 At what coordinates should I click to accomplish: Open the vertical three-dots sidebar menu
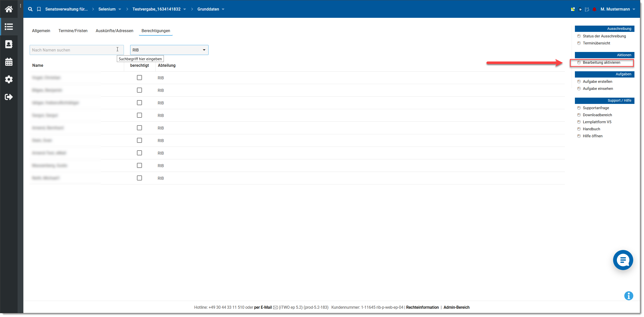coord(20,6)
